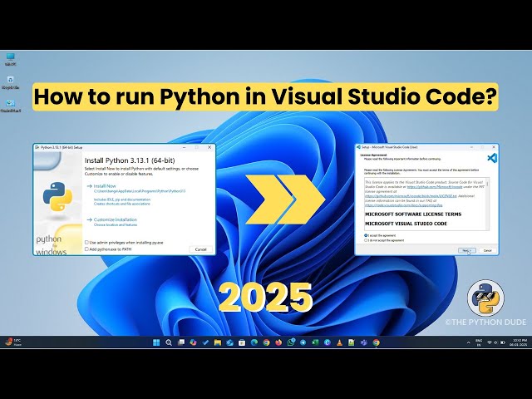
Task: Click Install Python 3.13.1 (64-bit) heading
Action: [x=130, y=160]
